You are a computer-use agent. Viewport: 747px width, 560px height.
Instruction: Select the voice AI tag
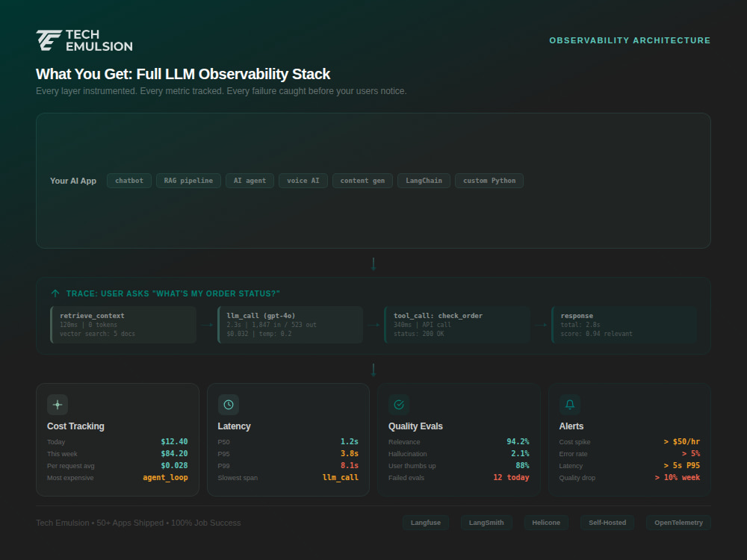point(303,181)
